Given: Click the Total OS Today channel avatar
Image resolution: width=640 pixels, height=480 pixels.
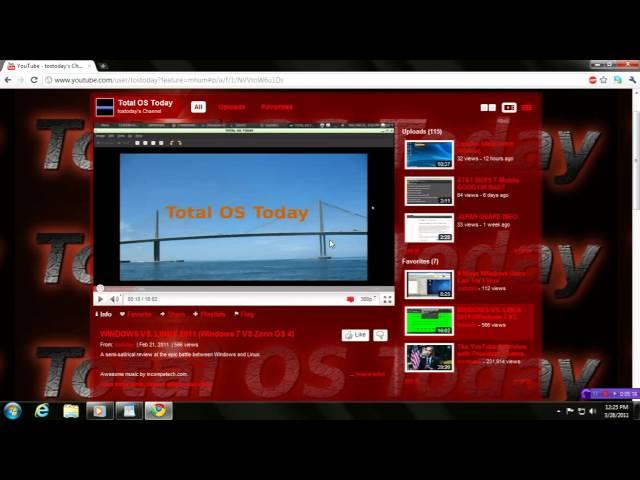Looking at the screenshot, I should [105, 107].
